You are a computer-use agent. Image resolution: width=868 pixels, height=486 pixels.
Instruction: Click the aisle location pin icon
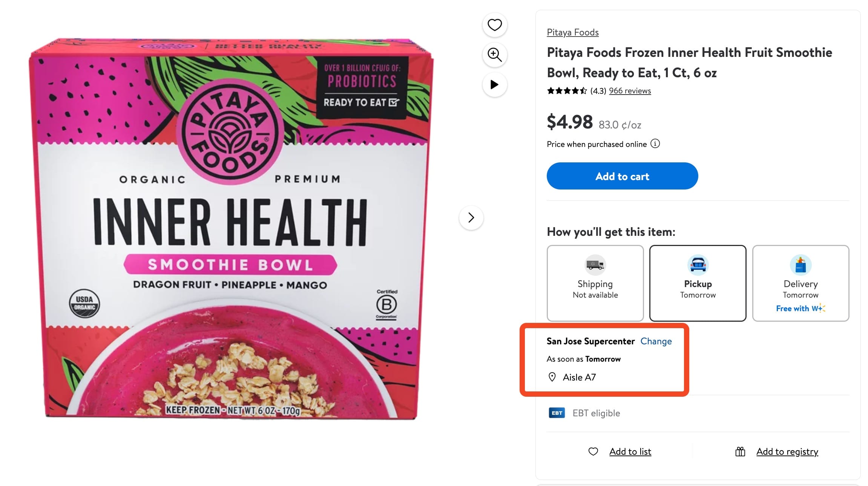552,377
